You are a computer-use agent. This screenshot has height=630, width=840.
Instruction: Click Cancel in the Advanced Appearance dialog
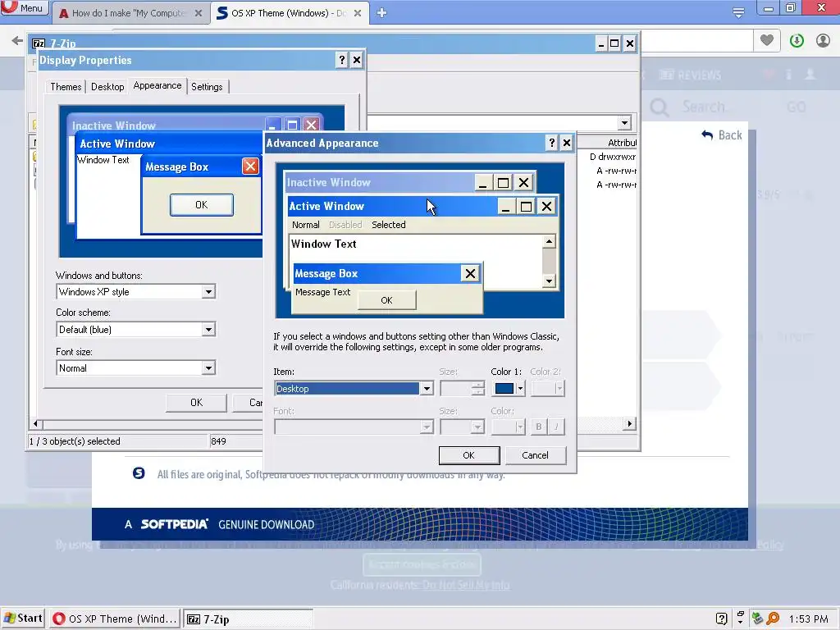[x=535, y=455]
